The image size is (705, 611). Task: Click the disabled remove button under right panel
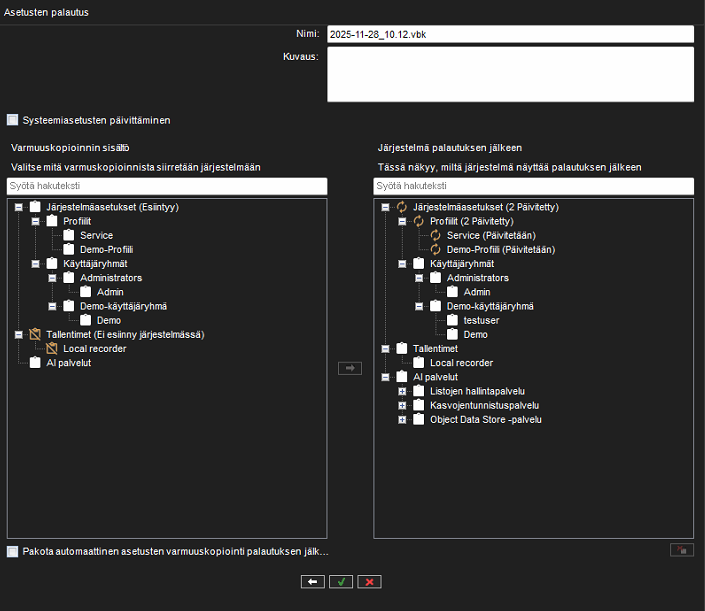[x=682, y=550]
